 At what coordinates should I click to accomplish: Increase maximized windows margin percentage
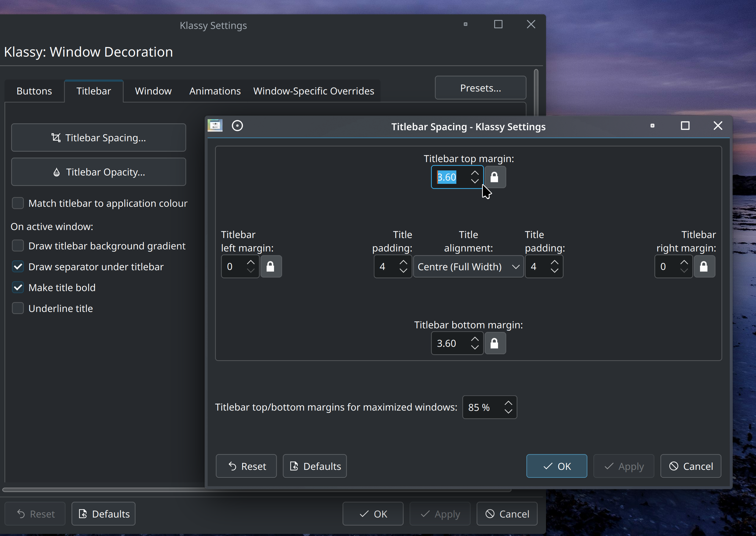pos(508,403)
